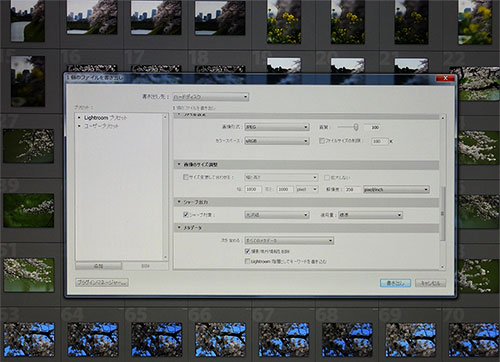The image size is (500, 362).
Task: Enable the resize to fit checkbox
Action: pos(186,177)
